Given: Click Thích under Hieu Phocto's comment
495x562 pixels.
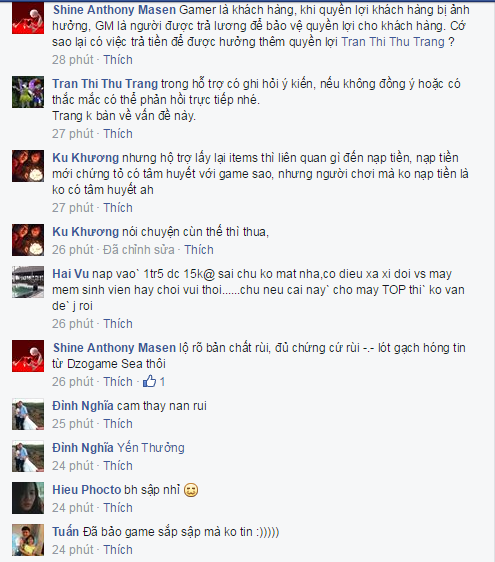Looking at the screenshot, I should pos(118,508).
